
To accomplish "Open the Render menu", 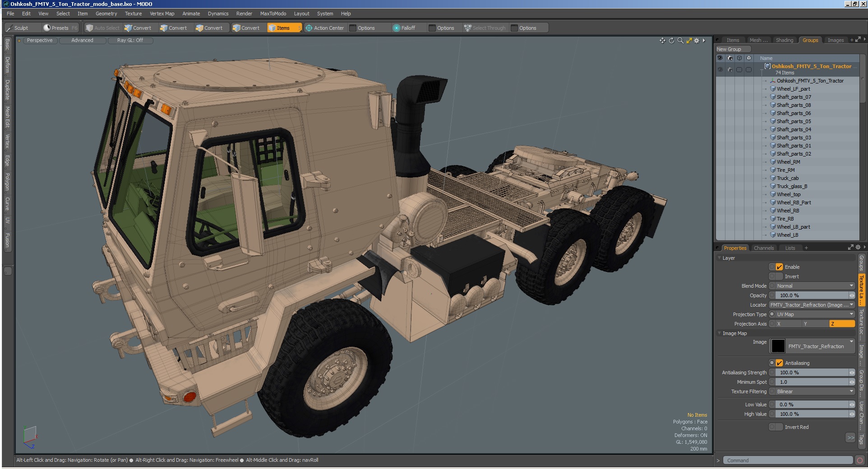I will (244, 14).
